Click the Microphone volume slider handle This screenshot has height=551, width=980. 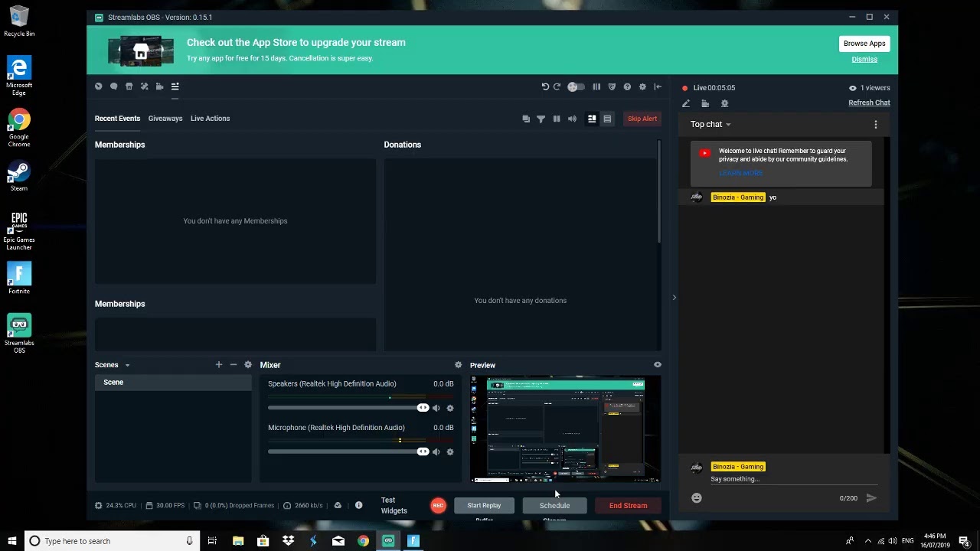(x=423, y=452)
